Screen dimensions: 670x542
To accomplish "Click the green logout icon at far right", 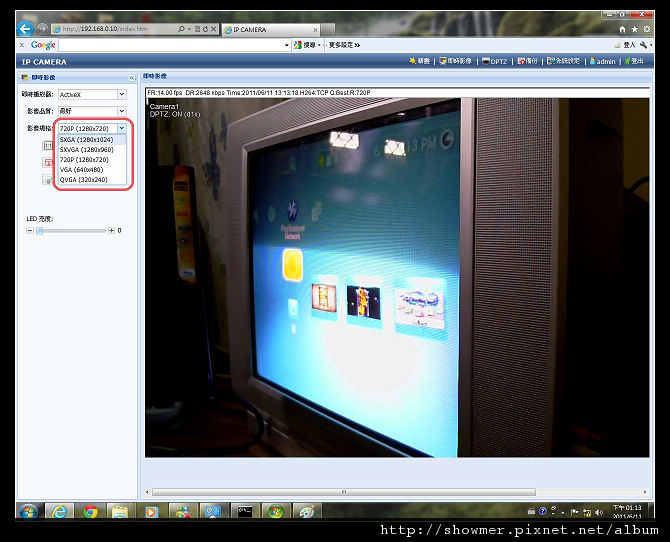I will point(634,61).
